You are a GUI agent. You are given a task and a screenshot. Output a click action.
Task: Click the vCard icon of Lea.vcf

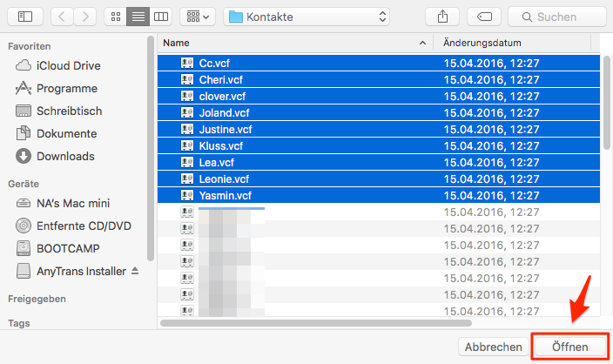[187, 162]
